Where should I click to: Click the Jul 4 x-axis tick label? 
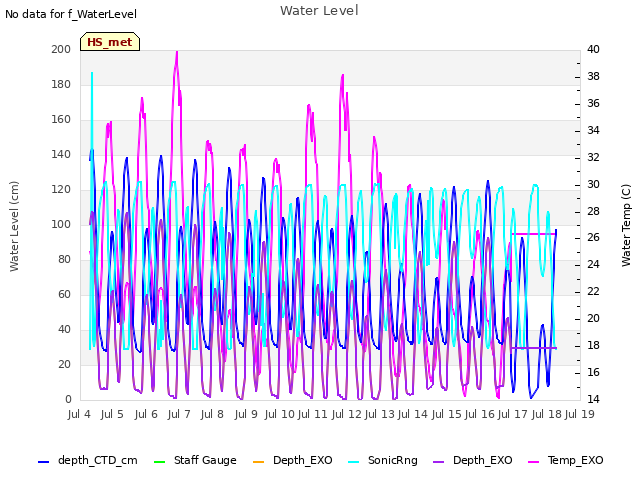79,414
